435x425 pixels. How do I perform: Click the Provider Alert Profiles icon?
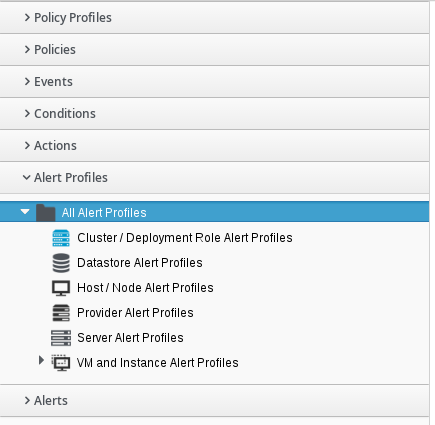point(61,313)
